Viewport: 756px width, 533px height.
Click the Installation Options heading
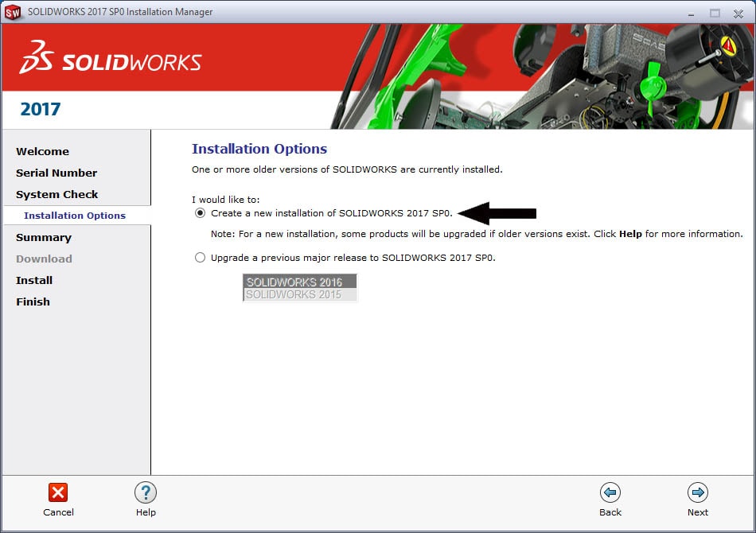[x=259, y=149]
